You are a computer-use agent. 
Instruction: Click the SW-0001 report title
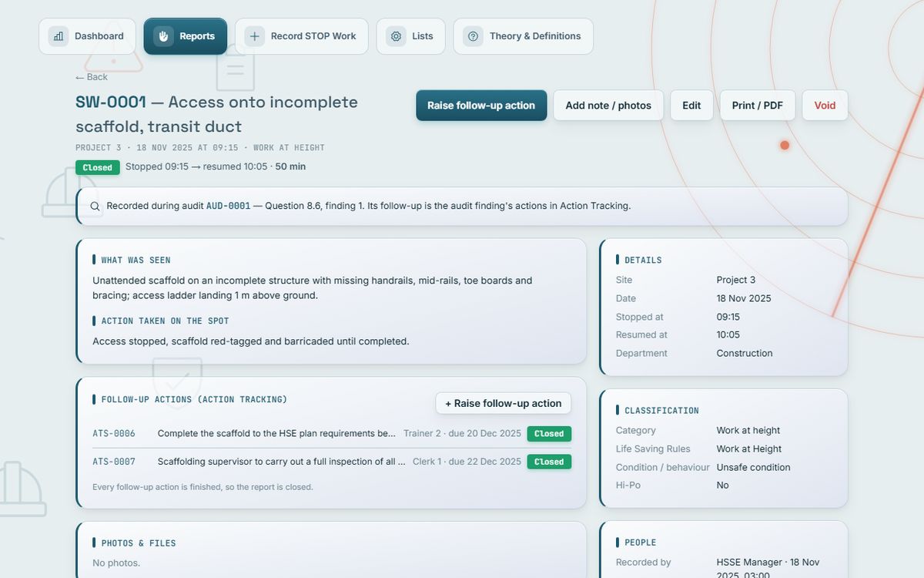[216, 114]
